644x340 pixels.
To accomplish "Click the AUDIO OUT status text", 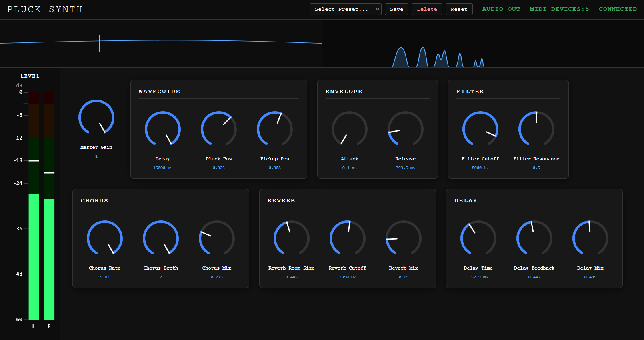I will [x=501, y=9].
